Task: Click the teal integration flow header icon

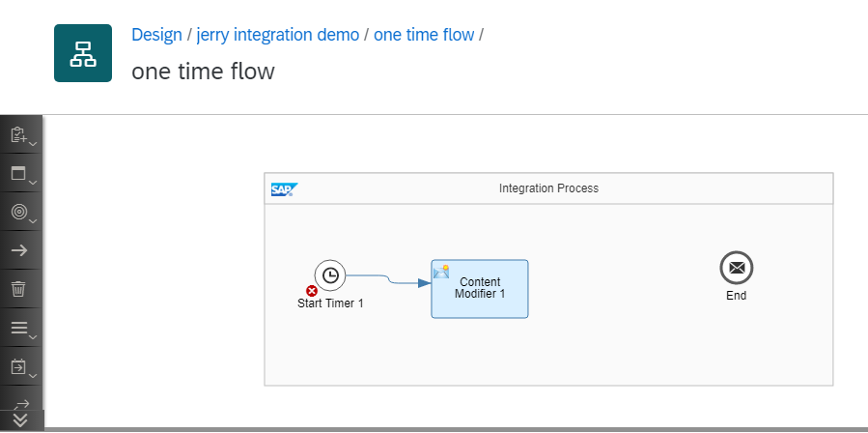Action: pyautogui.click(x=83, y=53)
